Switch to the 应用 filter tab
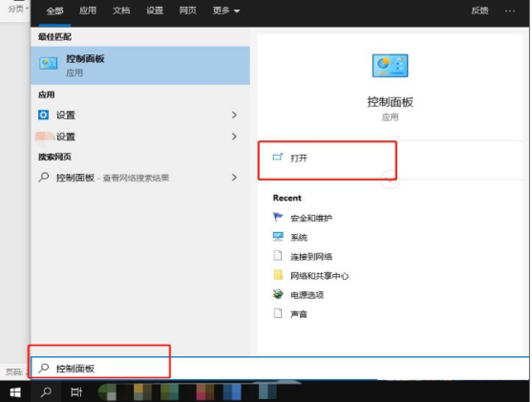 (x=88, y=11)
